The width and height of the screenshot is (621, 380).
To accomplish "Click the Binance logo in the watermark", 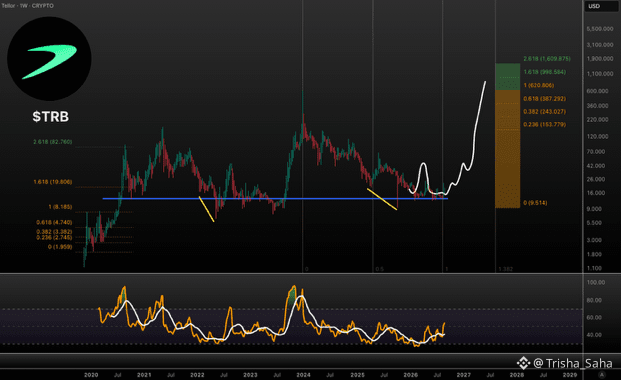I will (523, 363).
